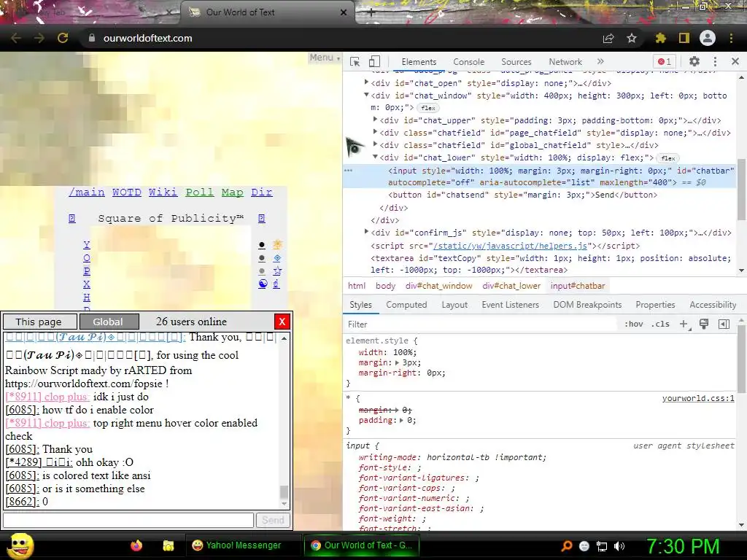Switch to the Console tab
Viewport: 747px width, 560px height.
click(x=469, y=62)
